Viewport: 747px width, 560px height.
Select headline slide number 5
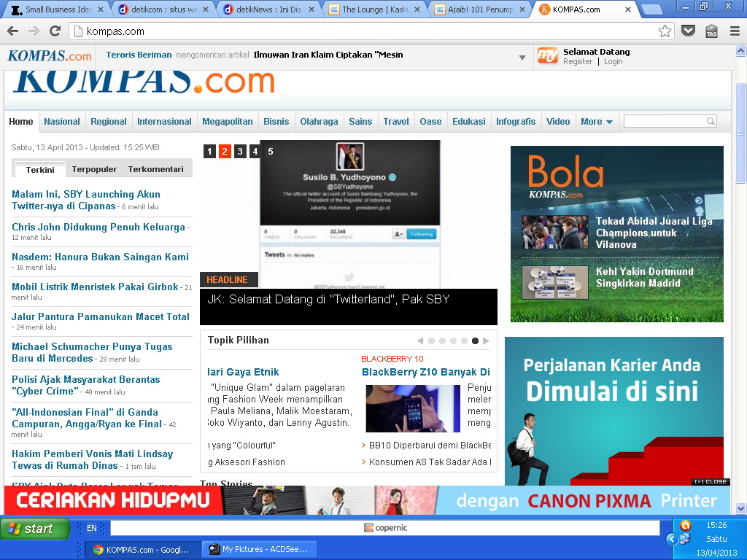pos(271,152)
